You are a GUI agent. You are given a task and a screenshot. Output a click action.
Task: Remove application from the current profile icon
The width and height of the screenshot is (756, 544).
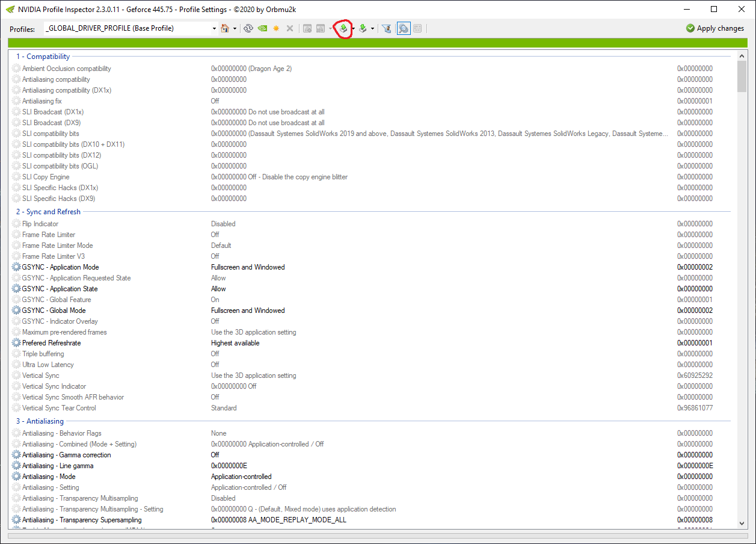pos(321,28)
